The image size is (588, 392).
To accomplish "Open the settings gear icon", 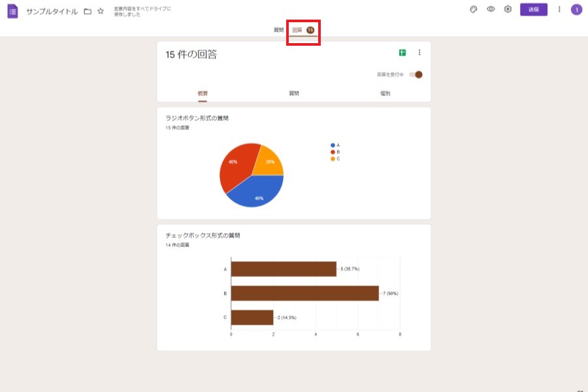I will pyautogui.click(x=508, y=9).
